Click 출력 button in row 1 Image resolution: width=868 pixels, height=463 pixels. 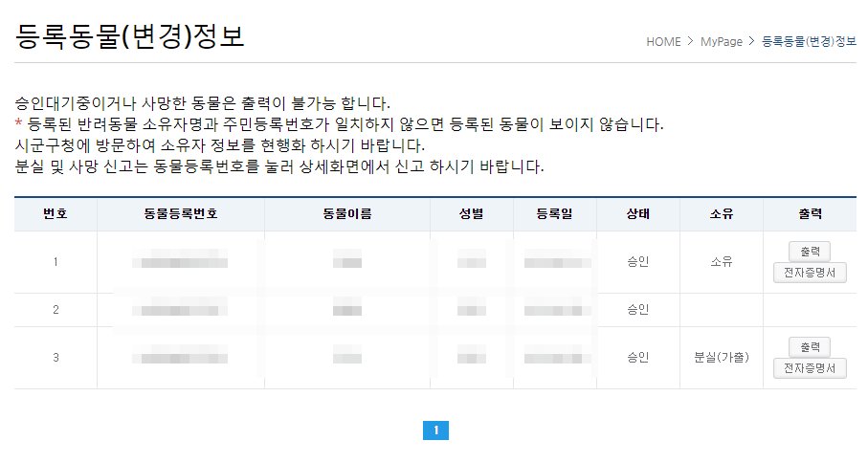click(810, 252)
